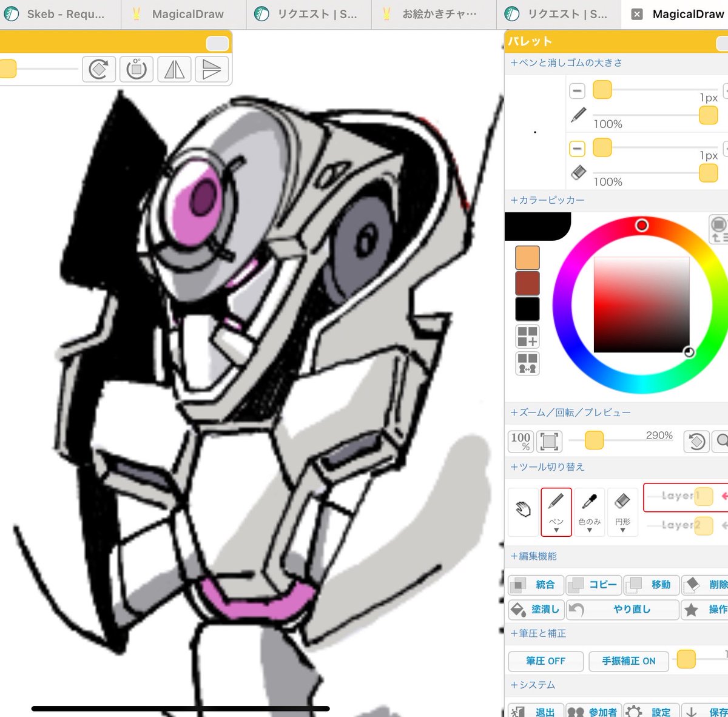728x717 pixels.
Task: Select the hand pan tool
Action: [524, 511]
